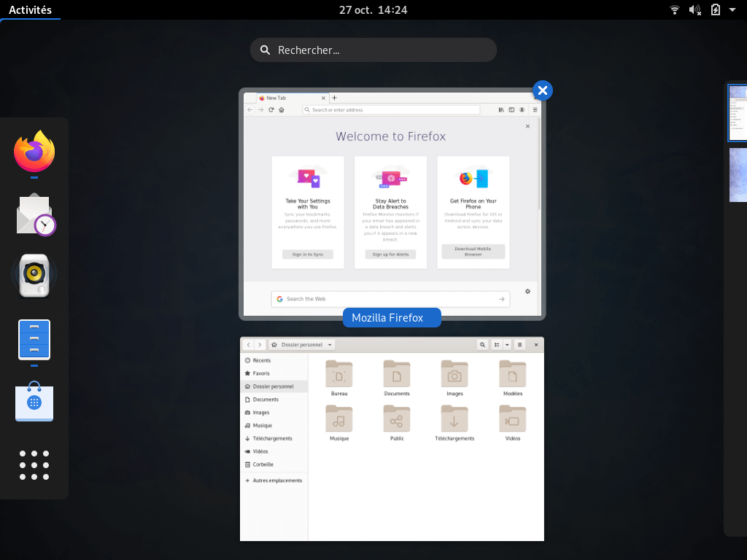
Task: Open the Software shopping bag icon
Action: (x=34, y=402)
